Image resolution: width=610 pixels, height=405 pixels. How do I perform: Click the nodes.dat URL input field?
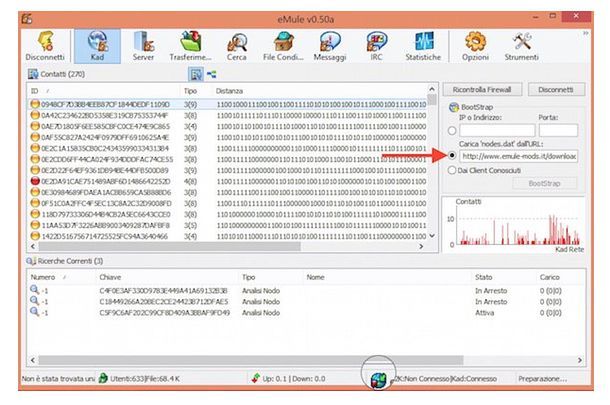(519, 156)
